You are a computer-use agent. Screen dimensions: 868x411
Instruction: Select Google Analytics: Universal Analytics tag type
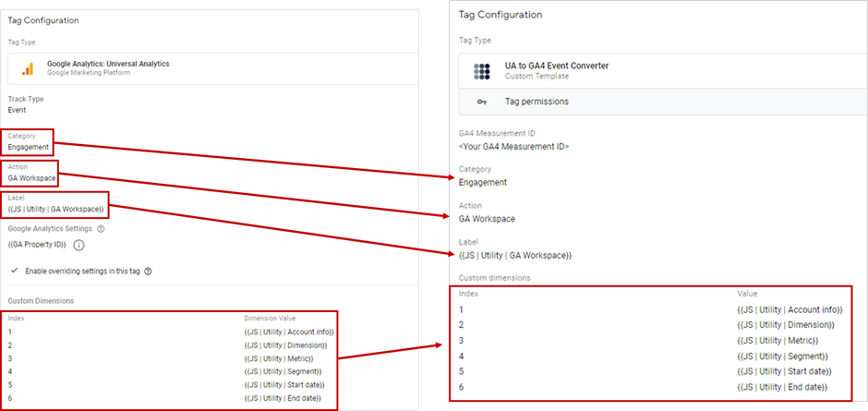click(x=213, y=68)
